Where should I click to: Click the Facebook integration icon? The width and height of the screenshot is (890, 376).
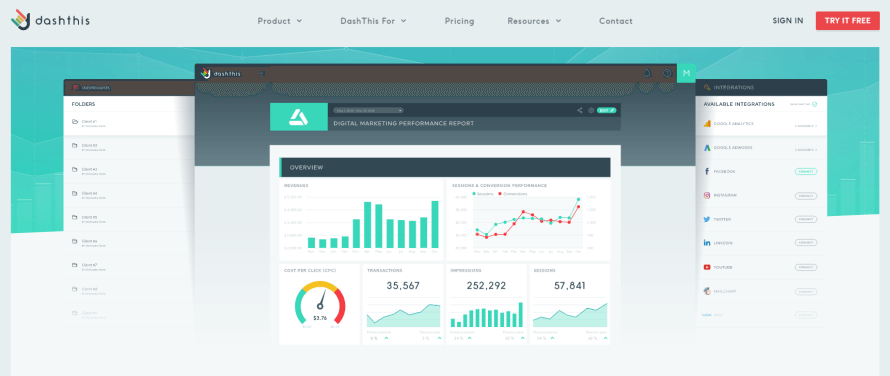click(x=707, y=171)
